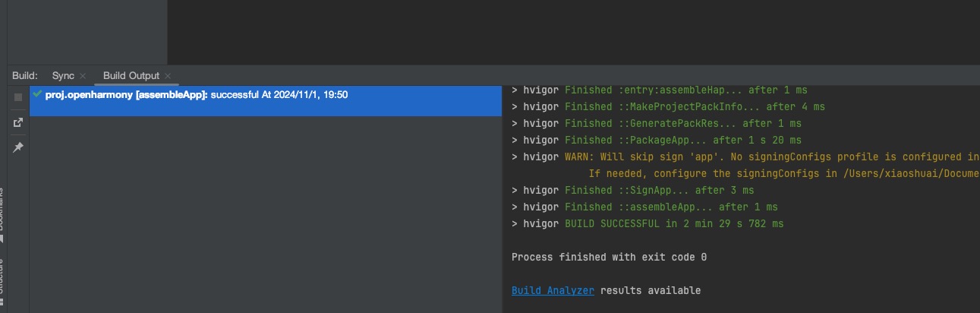Click the Stop build square icon
The height and width of the screenshot is (313, 980).
(18, 97)
